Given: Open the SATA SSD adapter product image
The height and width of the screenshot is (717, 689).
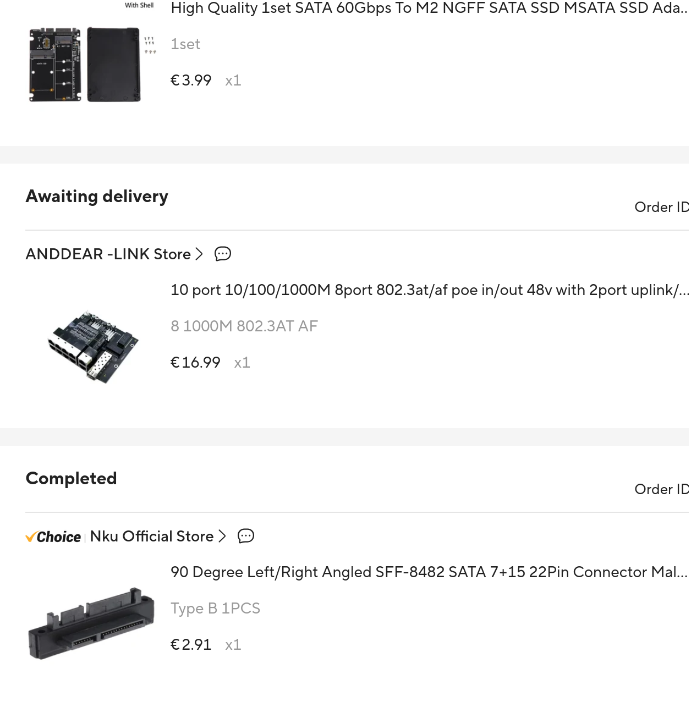Looking at the screenshot, I should [x=90, y=60].
